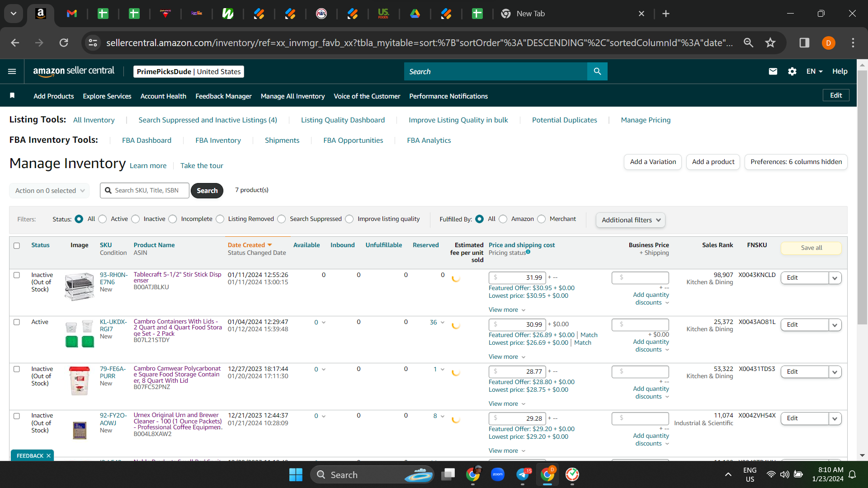Open a new browser tab with plus icon
The width and height of the screenshot is (868, 488).
666,14
